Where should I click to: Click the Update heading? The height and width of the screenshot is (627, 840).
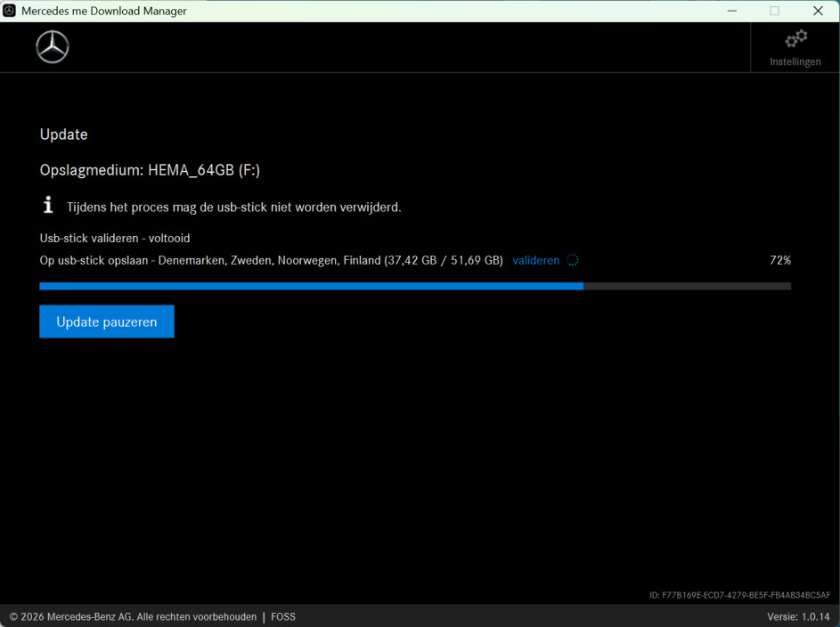coord(64,134)
